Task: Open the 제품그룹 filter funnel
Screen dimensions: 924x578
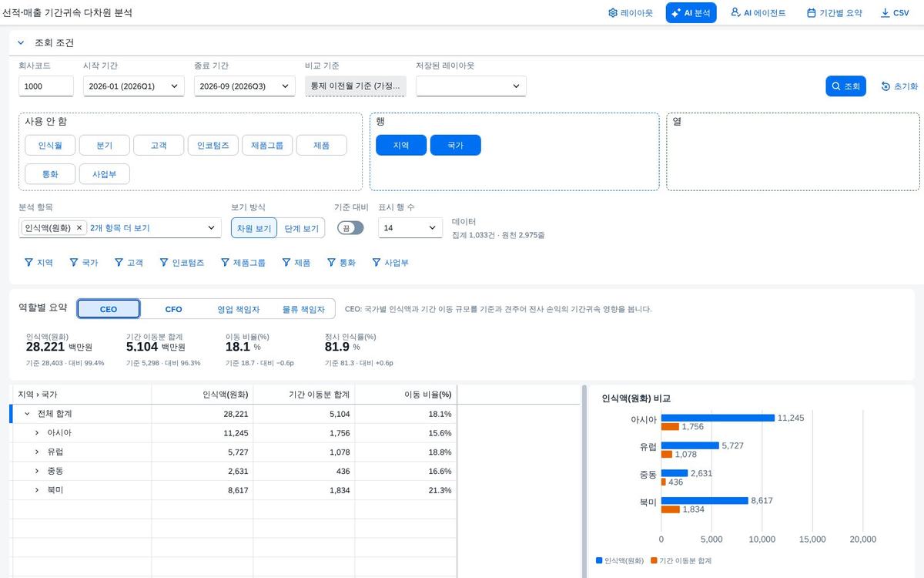Action: point(243,263)
